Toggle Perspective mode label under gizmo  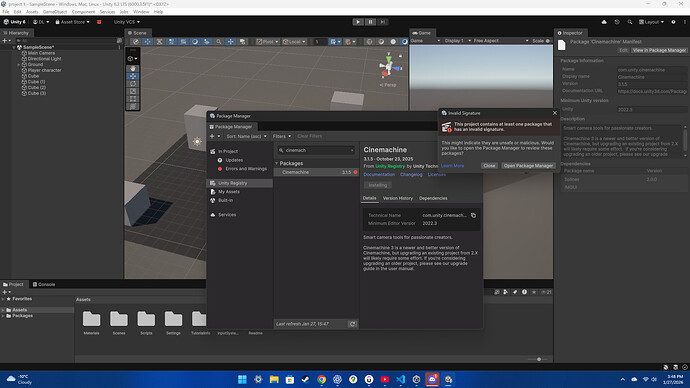click(x=388, y=85)
